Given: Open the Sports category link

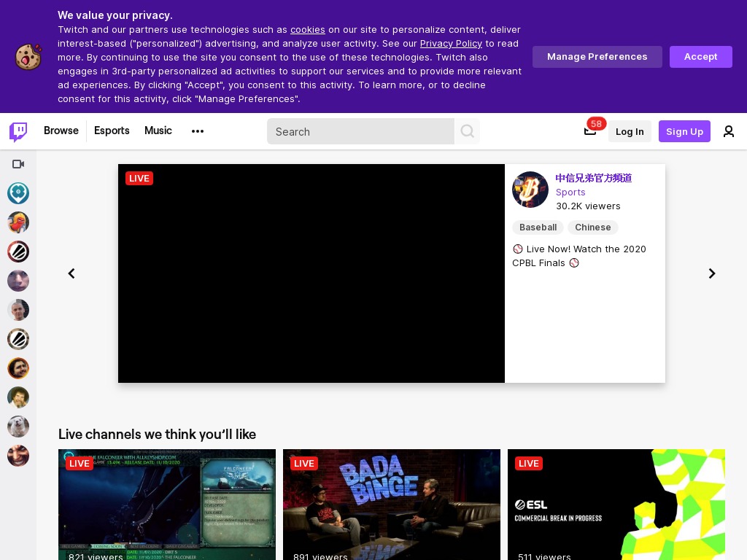Looking at the screenshot, I should coord(570,192).
